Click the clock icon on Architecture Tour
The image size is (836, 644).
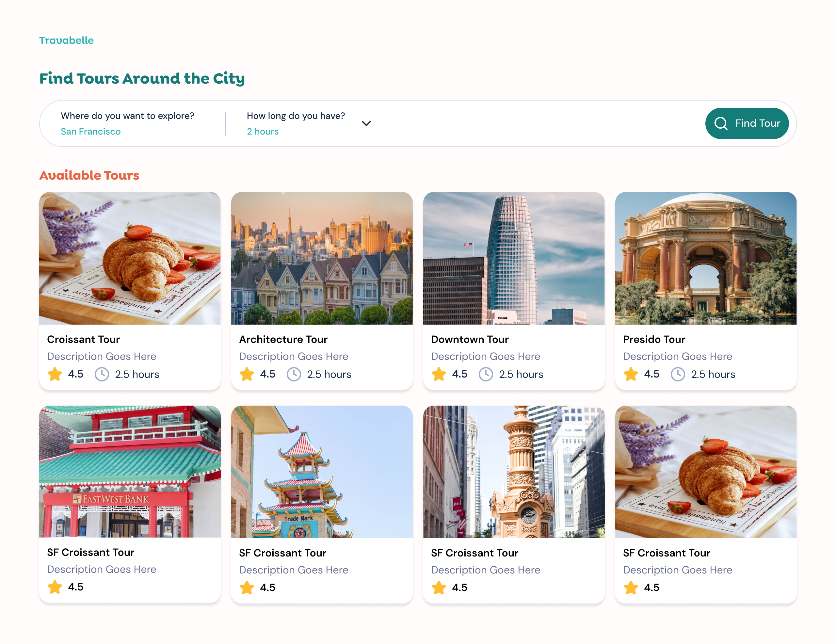pyautogui.click(x=294, y=374)
